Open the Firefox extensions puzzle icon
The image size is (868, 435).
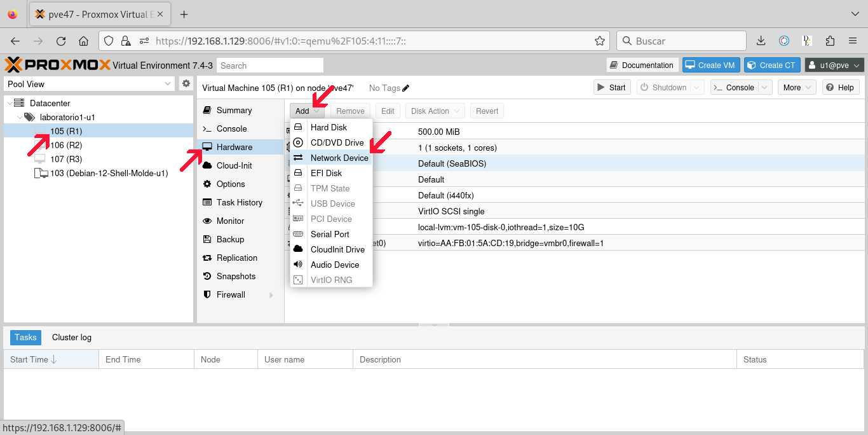coord(830,41)
